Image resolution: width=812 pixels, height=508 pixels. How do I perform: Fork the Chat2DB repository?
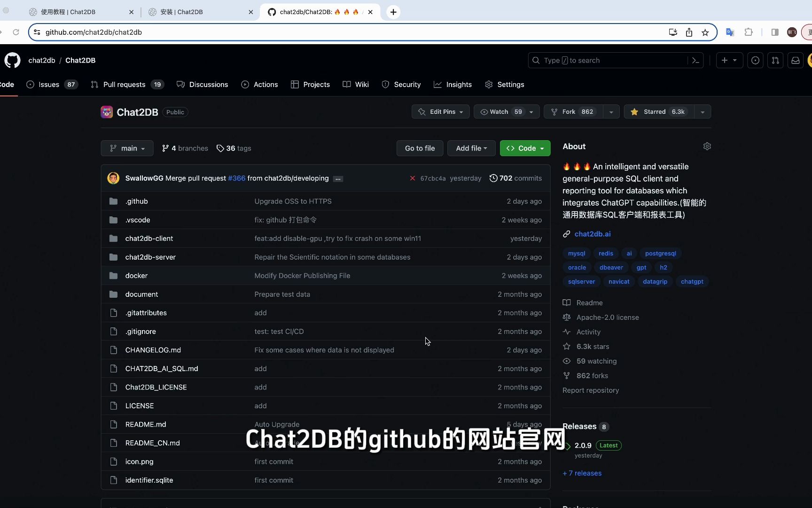[573, 112]
